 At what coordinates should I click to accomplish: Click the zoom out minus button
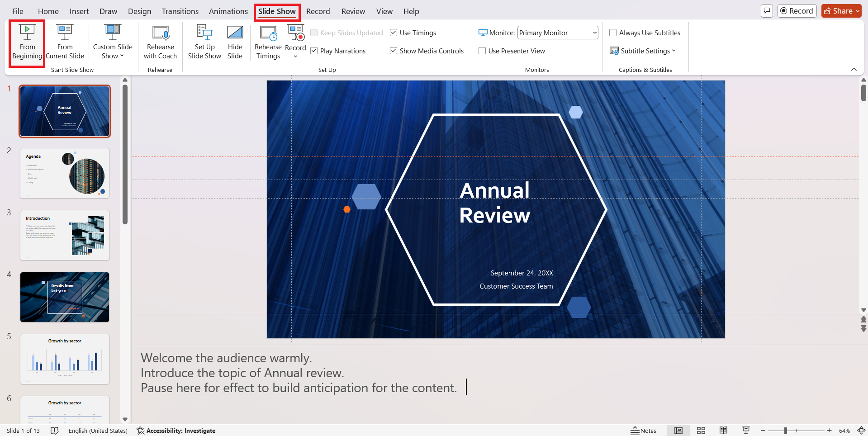[763, 431]
